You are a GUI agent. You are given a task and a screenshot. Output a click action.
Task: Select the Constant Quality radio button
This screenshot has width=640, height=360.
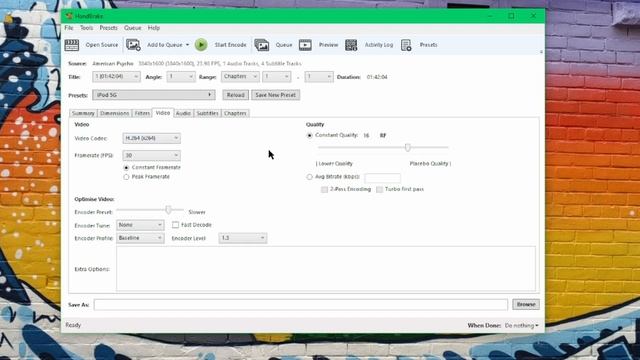tap(309, 136)
